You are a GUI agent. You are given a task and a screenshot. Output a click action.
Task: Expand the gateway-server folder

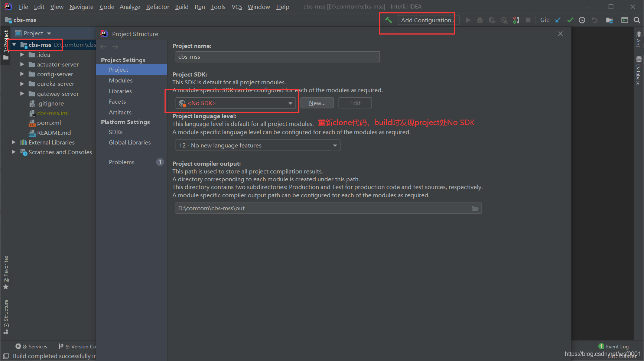[22, 94]
